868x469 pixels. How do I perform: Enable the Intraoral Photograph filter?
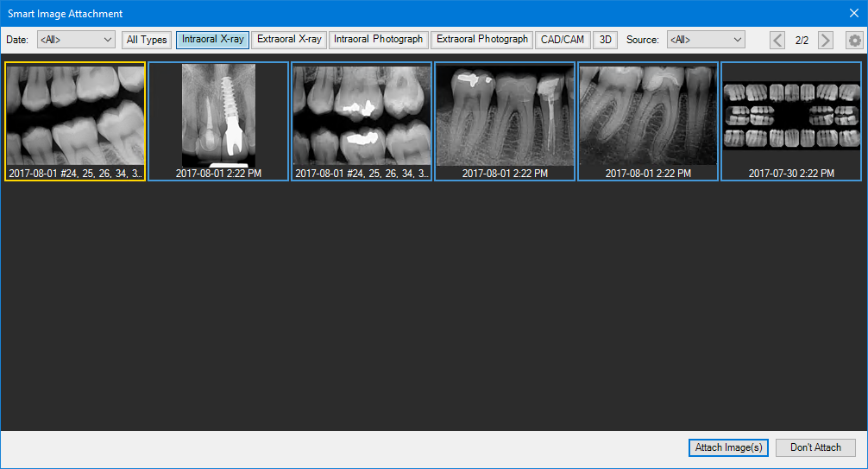click(378, 40)
